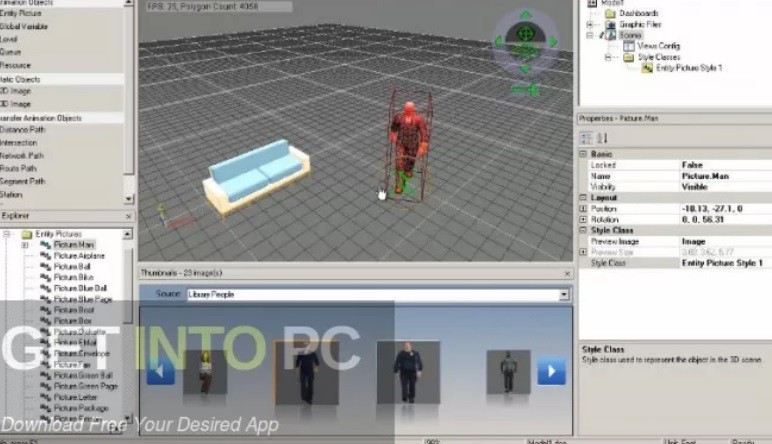Image resolution: width=772 pixels, height=444 pixels.
Task: Collapse the Style Classes tree node
Action: [609, 57]
